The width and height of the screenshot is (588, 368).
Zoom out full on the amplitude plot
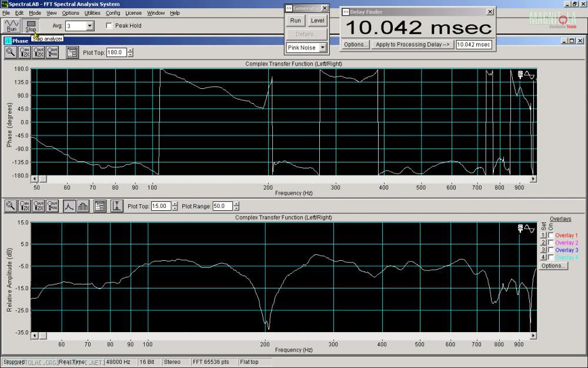click(52, 205)
